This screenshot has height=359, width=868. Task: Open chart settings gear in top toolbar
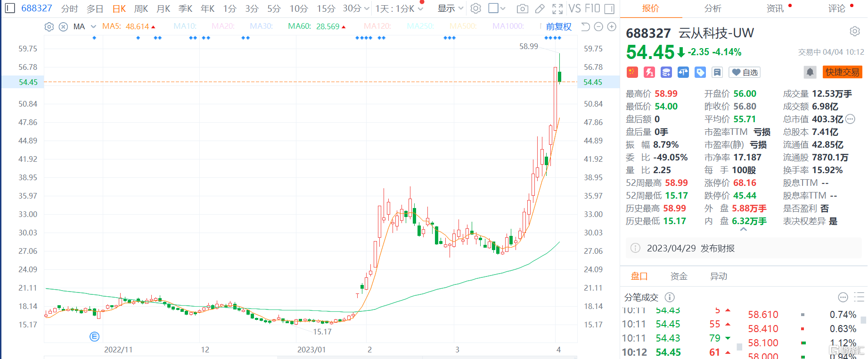[476, 8]
